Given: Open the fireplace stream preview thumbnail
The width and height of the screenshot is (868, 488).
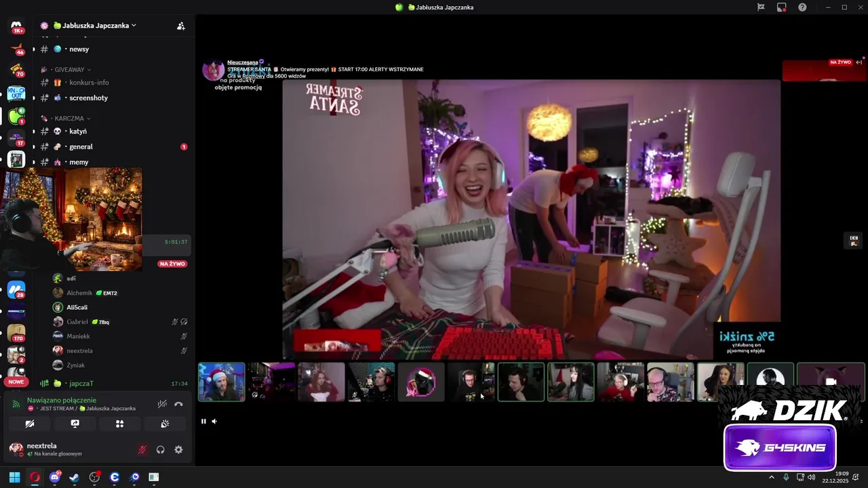Looking at the screenshot, I should pos(71,219).
